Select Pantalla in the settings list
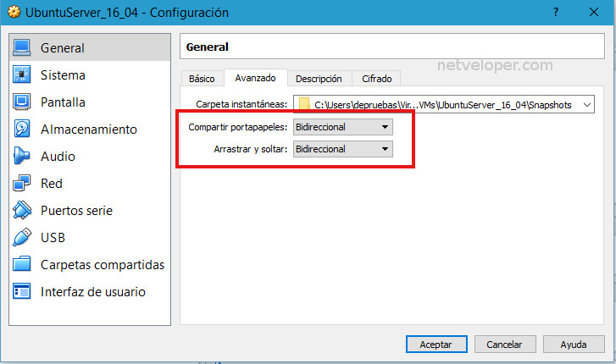This screenshot has width=616, height=364. pyautogui.click(x=90, y=102)
